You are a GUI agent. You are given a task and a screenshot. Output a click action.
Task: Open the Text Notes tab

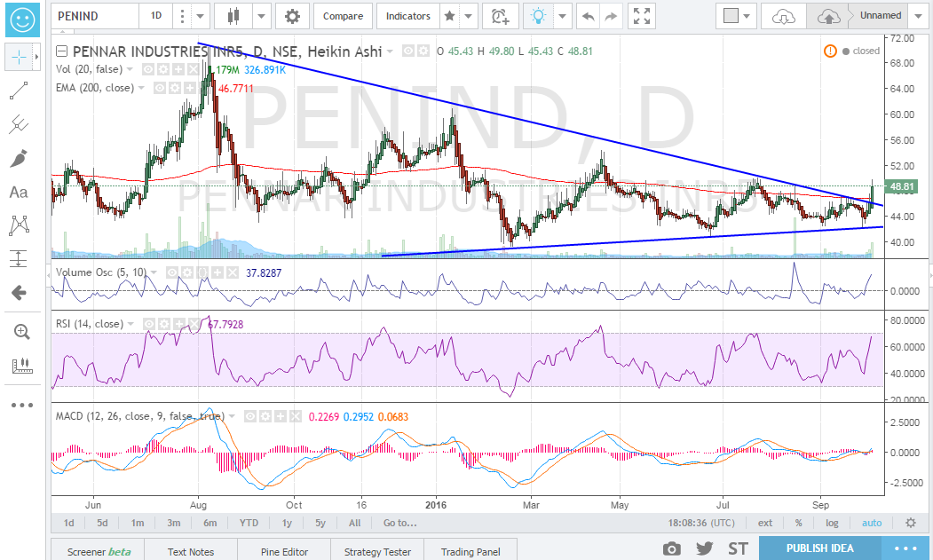(190, 551)
